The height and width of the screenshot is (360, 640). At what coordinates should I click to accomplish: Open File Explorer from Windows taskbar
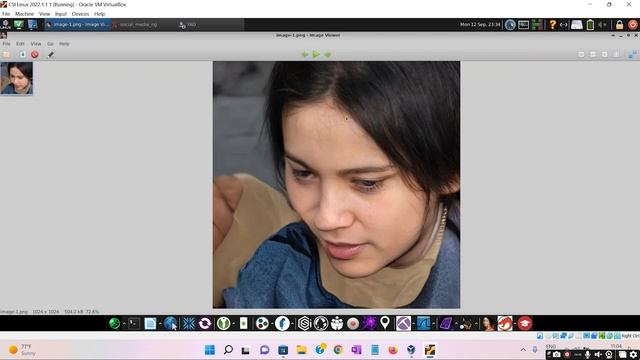(301, 350)
